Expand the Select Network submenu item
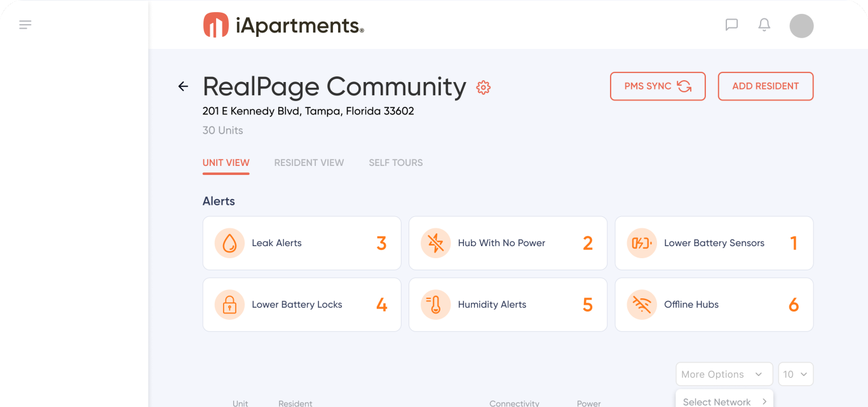The width and height of the screenshot is (868, 407). point(724,401)
